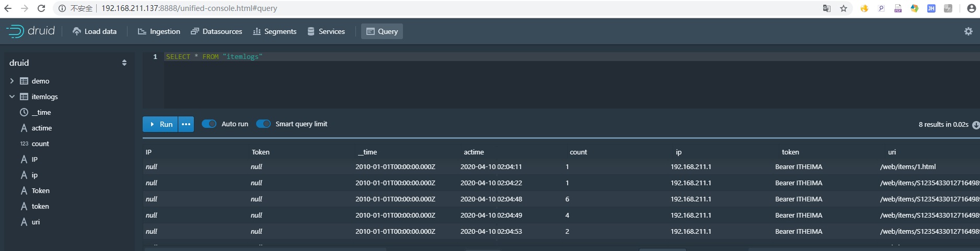
Task: Open the druid schema dropdown
Action: (124, 63)
